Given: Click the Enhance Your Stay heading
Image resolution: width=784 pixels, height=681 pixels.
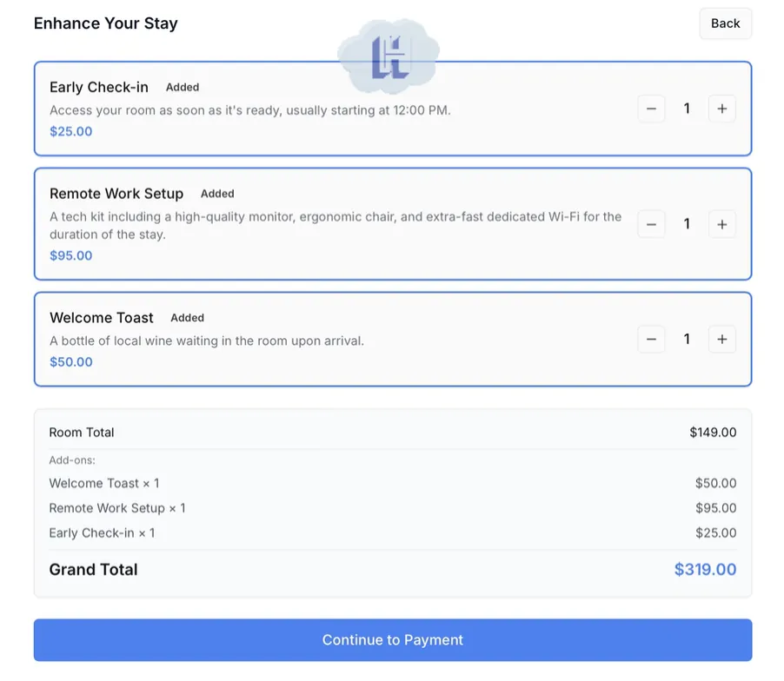Looking at the screenshot, I should click(105, 23).
